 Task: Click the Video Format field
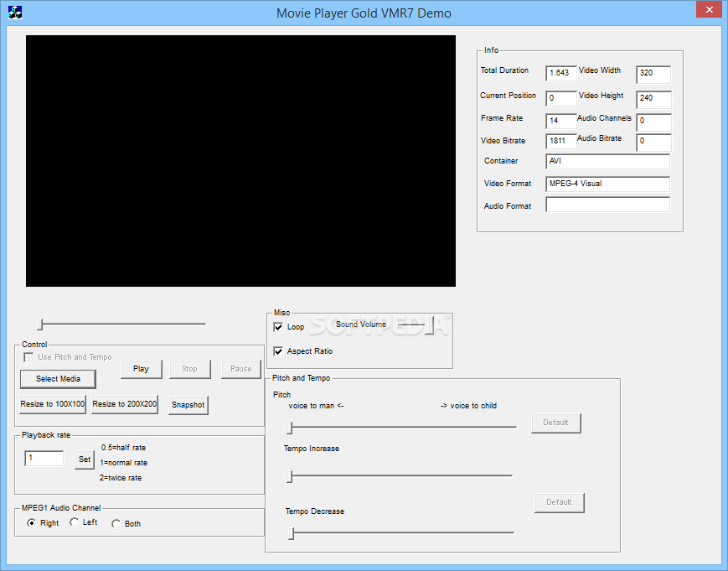coord(607,184)
